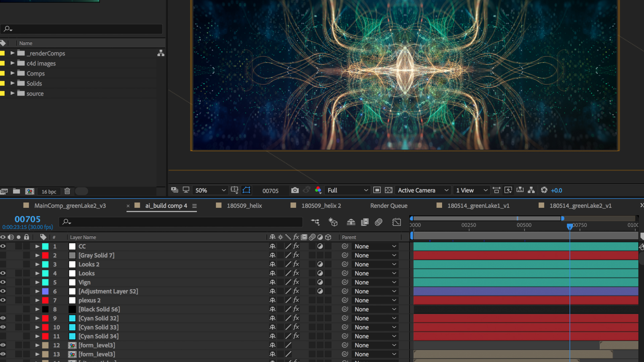Click the 16 bpc color depth button
Image resolution: width=644 pixels, height=362 pixels.
tap(49, 192)
